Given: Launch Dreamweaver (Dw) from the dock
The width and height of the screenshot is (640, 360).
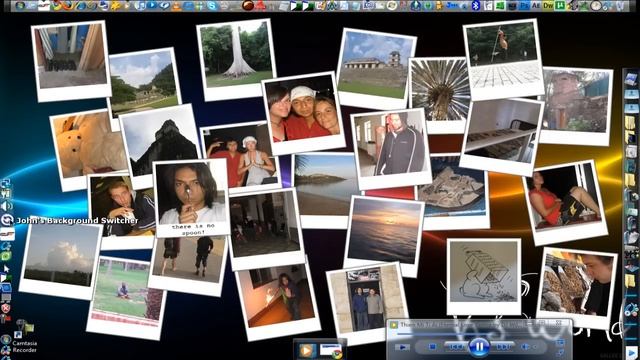Looking at the screenshot, I should pos(548,6).
